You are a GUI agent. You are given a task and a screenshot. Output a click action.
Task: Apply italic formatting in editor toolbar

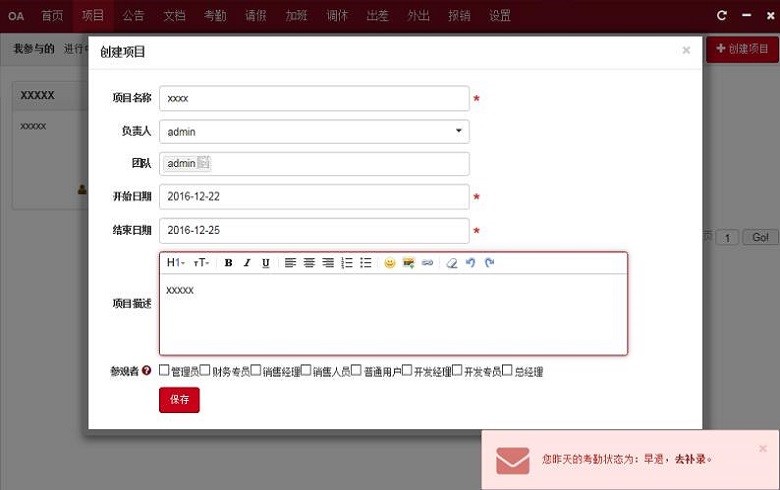247,263
